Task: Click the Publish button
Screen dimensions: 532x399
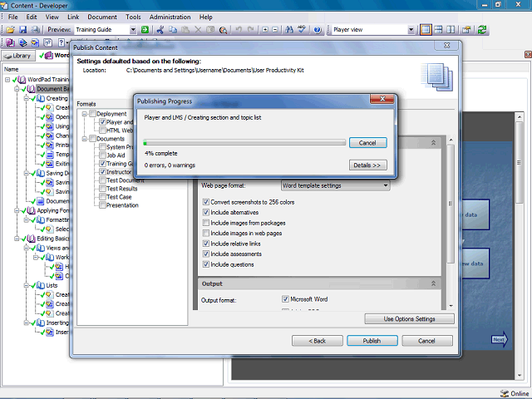Action: 372,341
